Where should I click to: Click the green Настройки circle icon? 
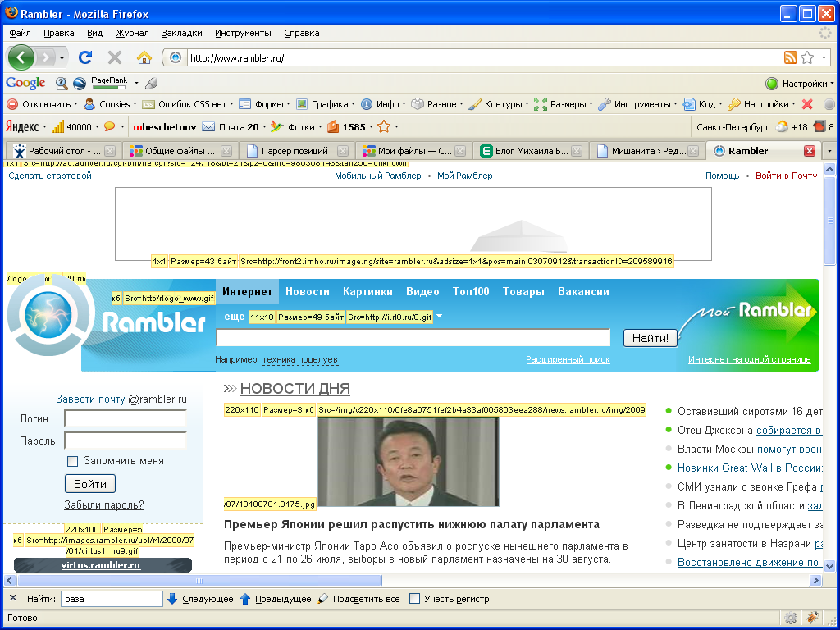[x=771, y=84]
